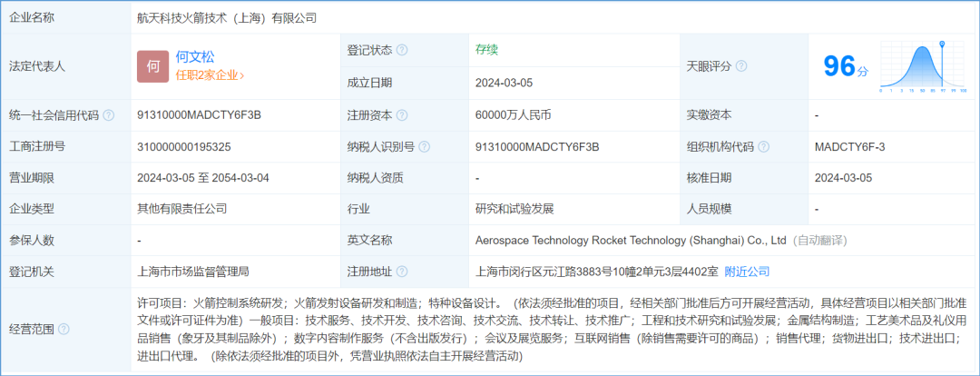The width and height of the screenshot is (980, 376).
Task: Click the 工商注册号 label
Action: pos(37,147)
